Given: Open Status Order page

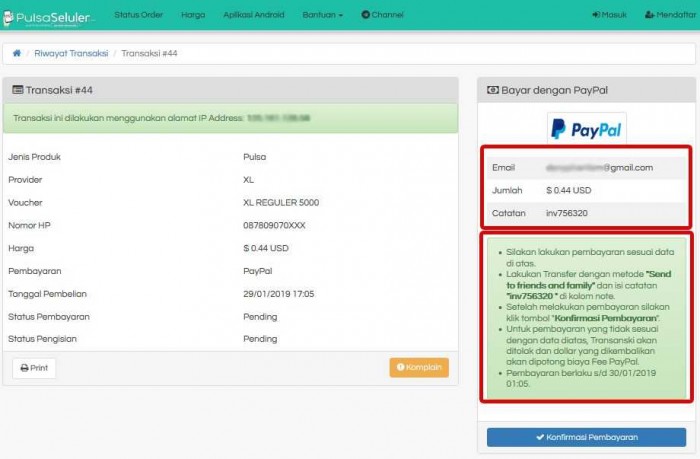Looking at the screenshot, I should coord(138,15).
